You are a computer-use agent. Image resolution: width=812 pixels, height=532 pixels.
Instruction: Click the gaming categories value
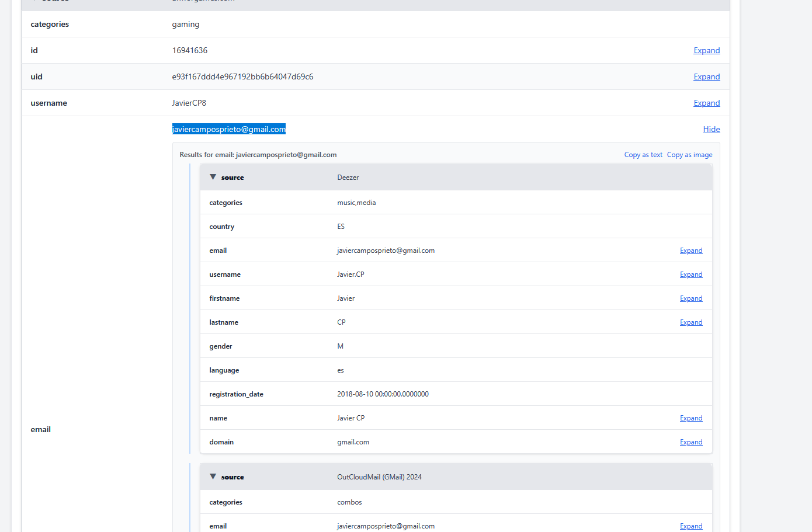[186, 24]
